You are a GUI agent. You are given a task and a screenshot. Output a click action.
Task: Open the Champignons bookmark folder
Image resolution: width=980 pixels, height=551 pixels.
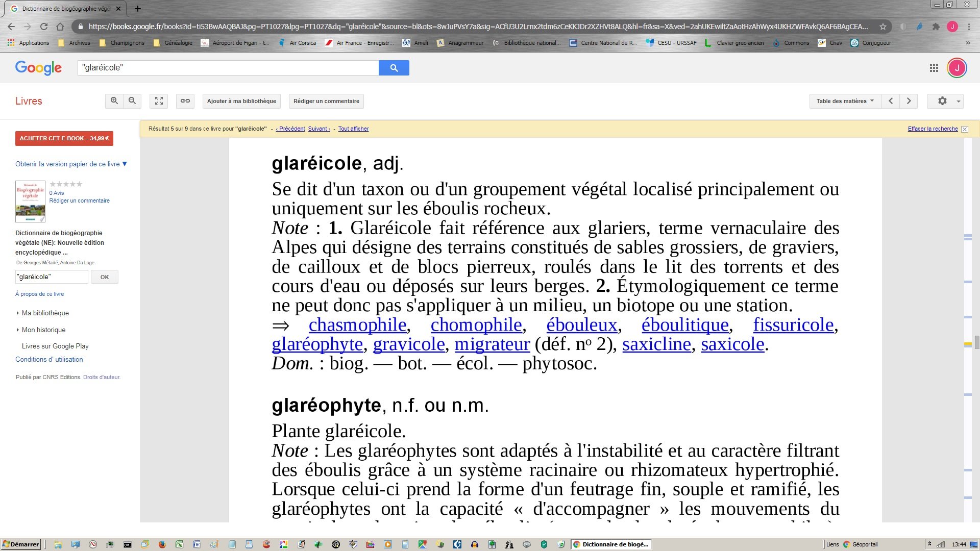[122, 43]
